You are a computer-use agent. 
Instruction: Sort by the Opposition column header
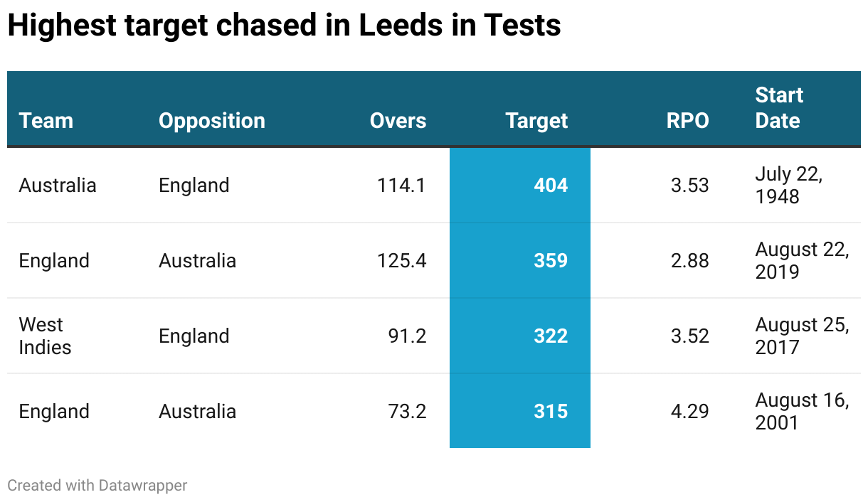coord(211,121)
